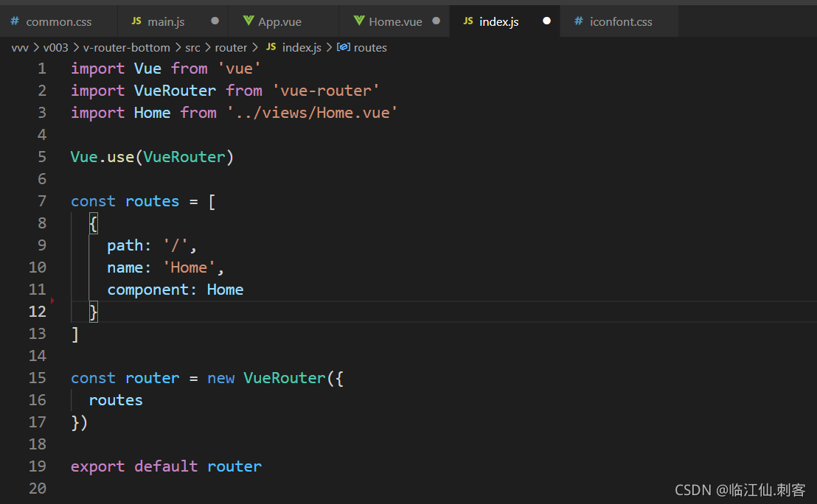The height and width of the screenshot is (504, 817).
Task: Open the v003 breadcrumb segment
Action: 55,47
